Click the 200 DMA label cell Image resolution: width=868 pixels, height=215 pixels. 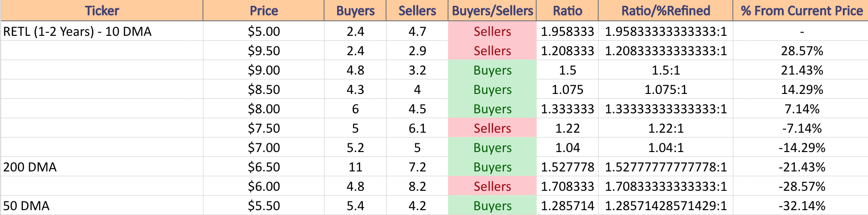[102, 167]
